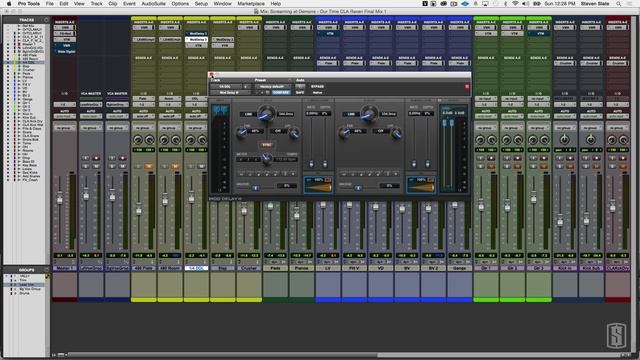This screenshot has width=640, height=360.
Task: Toggle BYPASS on the Mod Delay plug-in
Action: click(318, 87)
